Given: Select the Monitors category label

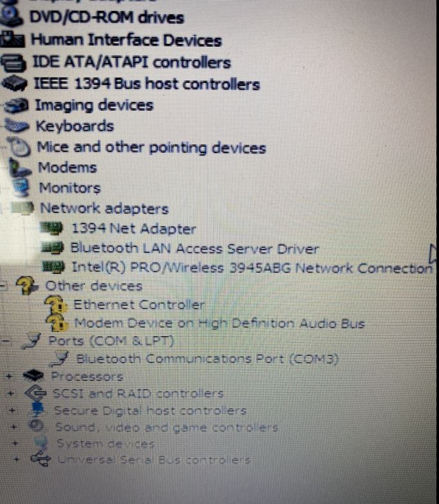Looking at the screenshot, I should point(70,187).
